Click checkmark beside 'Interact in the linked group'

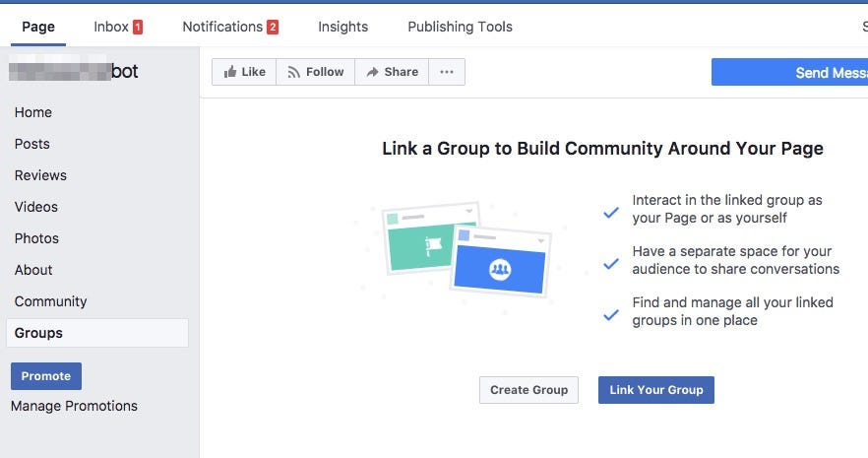pyautogui.click(x=611, y=212)
